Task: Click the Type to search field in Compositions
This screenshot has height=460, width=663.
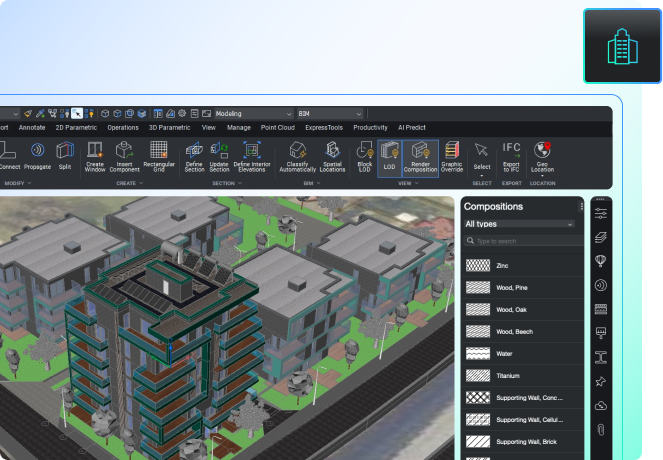Action: 523,241
